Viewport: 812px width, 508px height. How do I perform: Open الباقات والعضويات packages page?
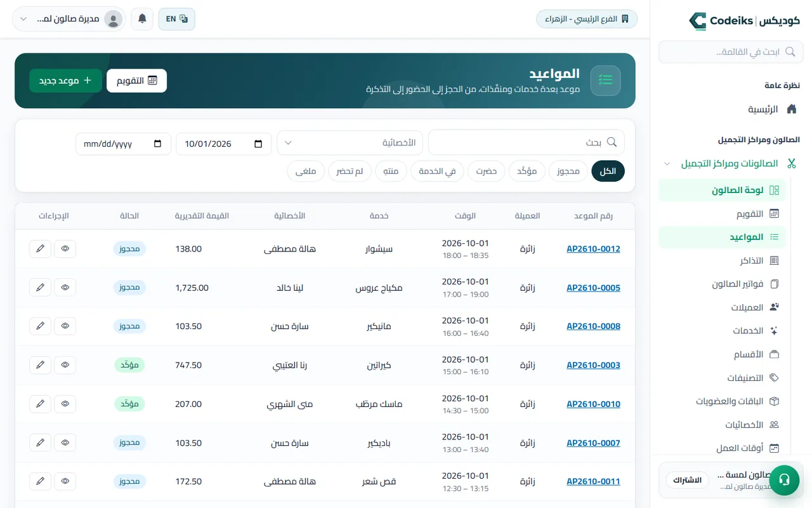tap(722, 401)
